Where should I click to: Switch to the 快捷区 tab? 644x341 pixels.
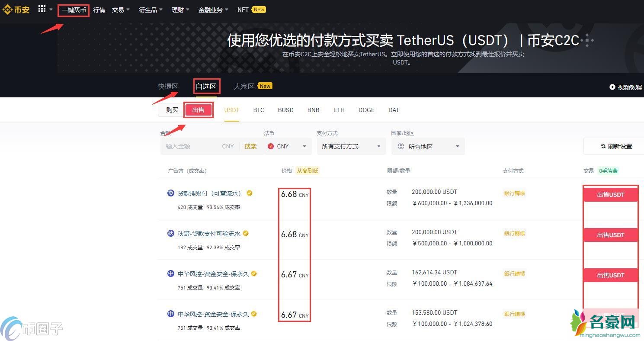tap(168, 86)
